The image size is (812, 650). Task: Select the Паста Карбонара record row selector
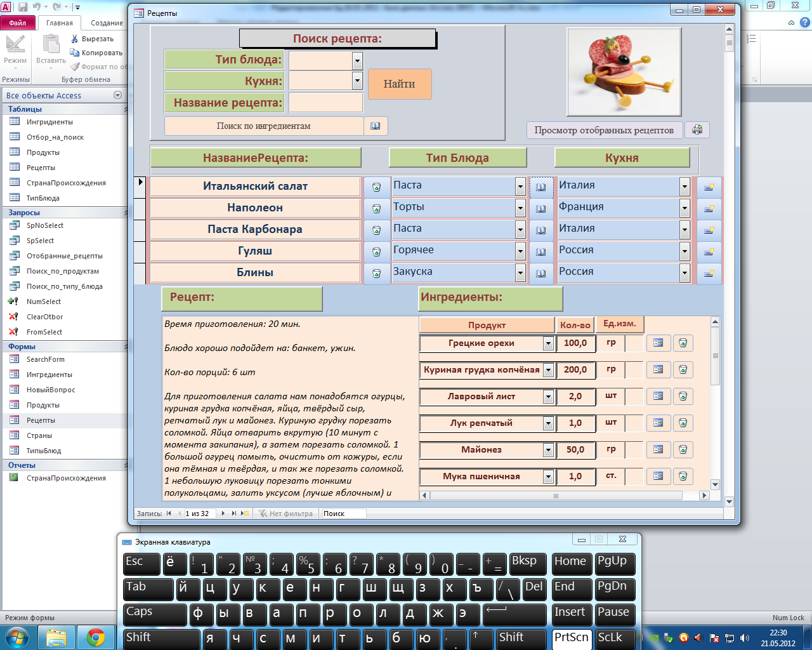(140, 230)
